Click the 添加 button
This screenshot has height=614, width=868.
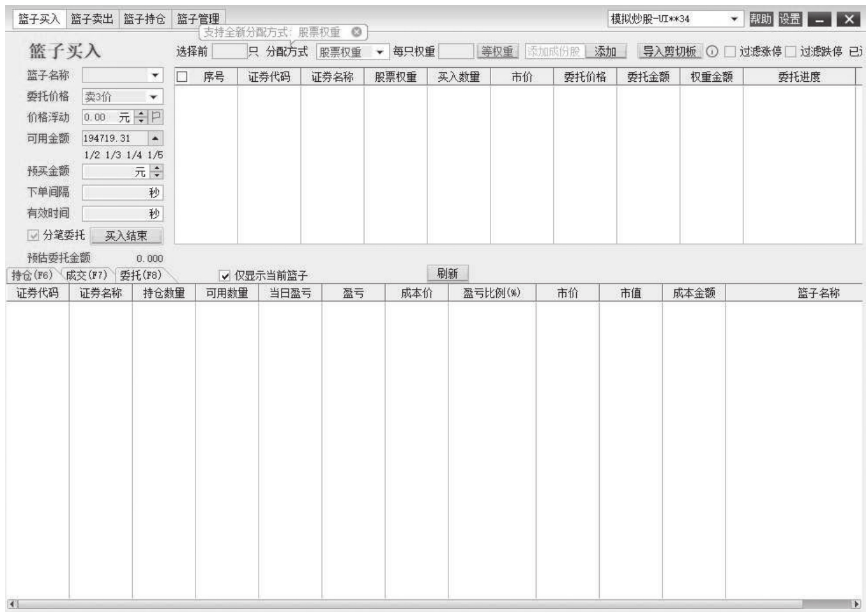[x=605, y=52]
